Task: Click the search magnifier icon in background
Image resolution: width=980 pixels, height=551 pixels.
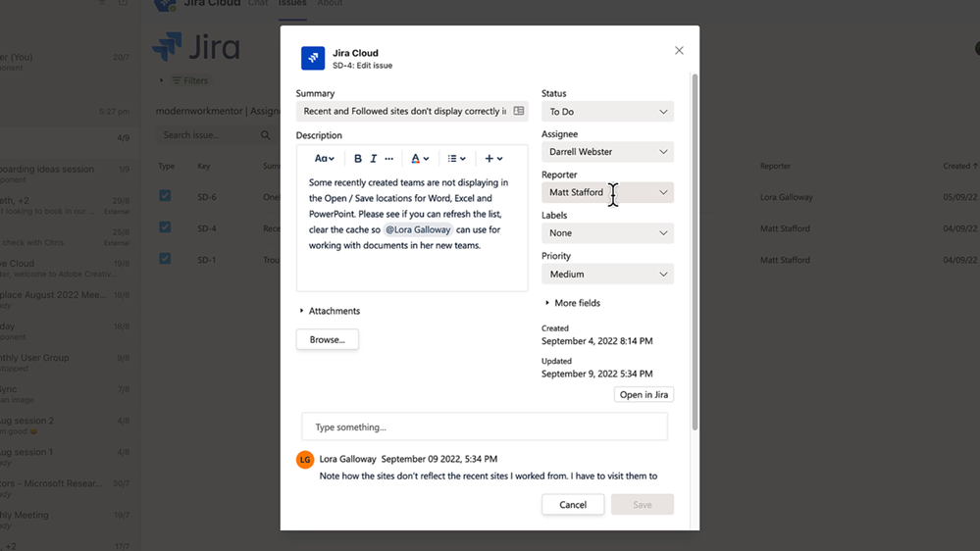Action: click(x=266, y=135)
